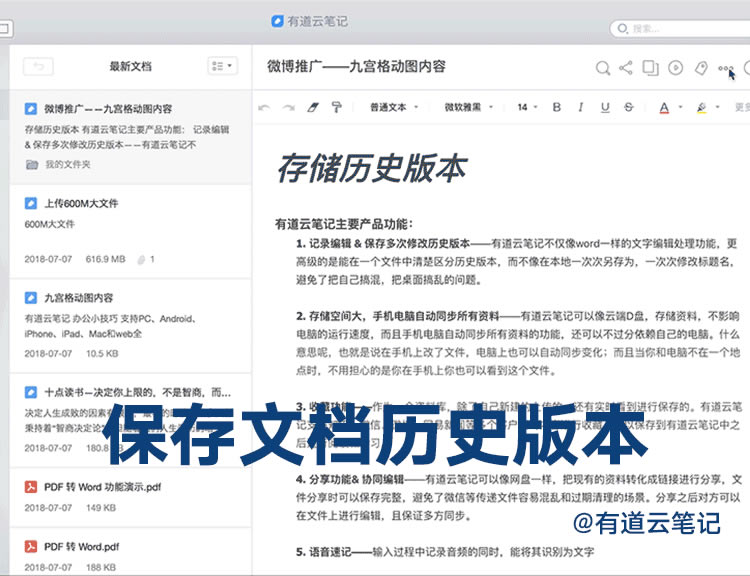This screenshot has height=576, width=750.
Task: Click item 1 text 记录编辑 & 保存多次修改历史版本
Action: (389, 244)
